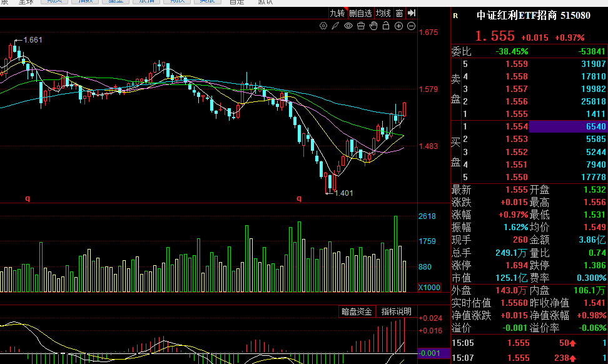Screen dimensions: 608x364
Task: Zoom in with plus circle icon
Action: [x=398, y=26]
